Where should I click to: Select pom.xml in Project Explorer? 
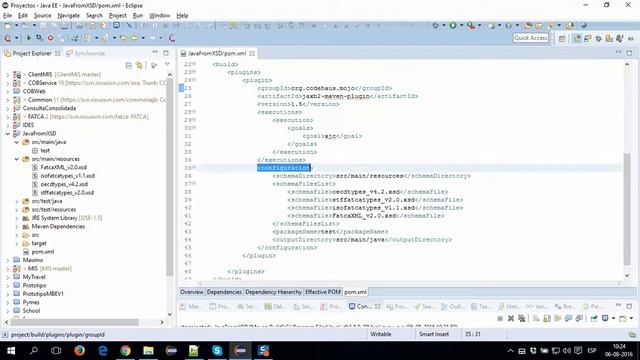pyautogui.click(x=42, y=252)
